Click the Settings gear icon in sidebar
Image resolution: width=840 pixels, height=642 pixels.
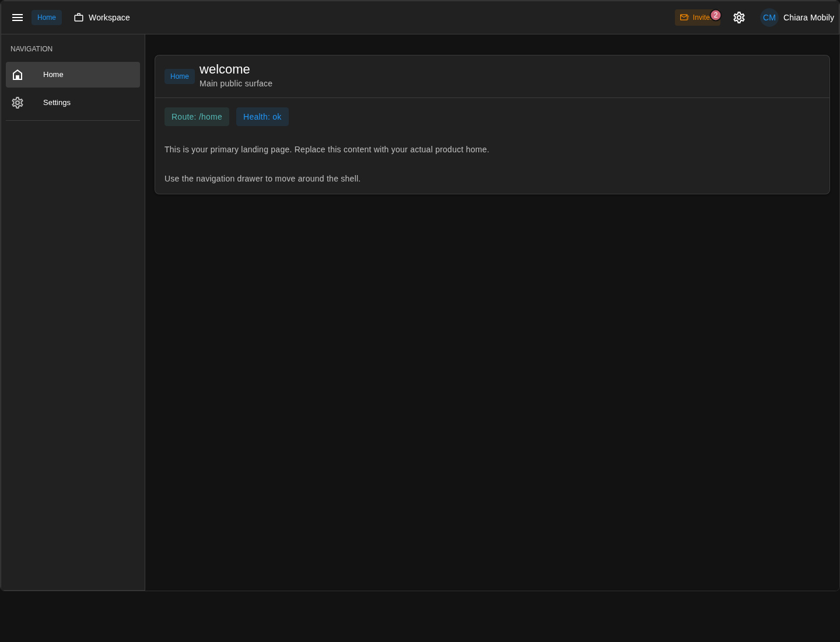pos(17,103)
